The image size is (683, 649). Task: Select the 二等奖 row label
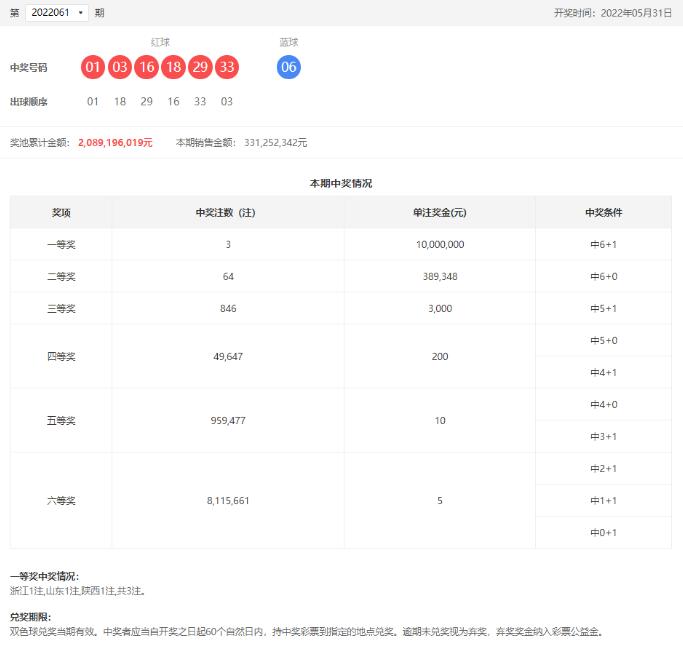pyautogui.click(x=61, y=277)
